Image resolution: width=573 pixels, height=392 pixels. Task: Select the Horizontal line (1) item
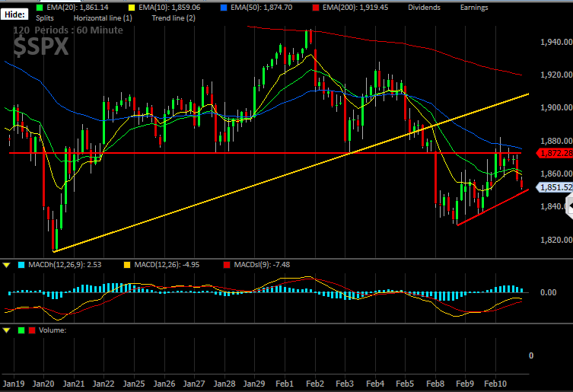(x=103, y=18)
